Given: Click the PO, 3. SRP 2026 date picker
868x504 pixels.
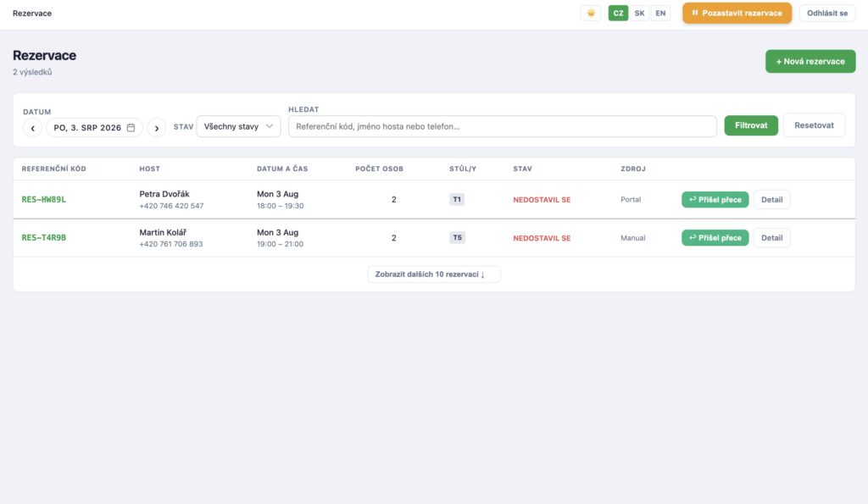Looking at the screenshot, I should click(x=94, y=128).
